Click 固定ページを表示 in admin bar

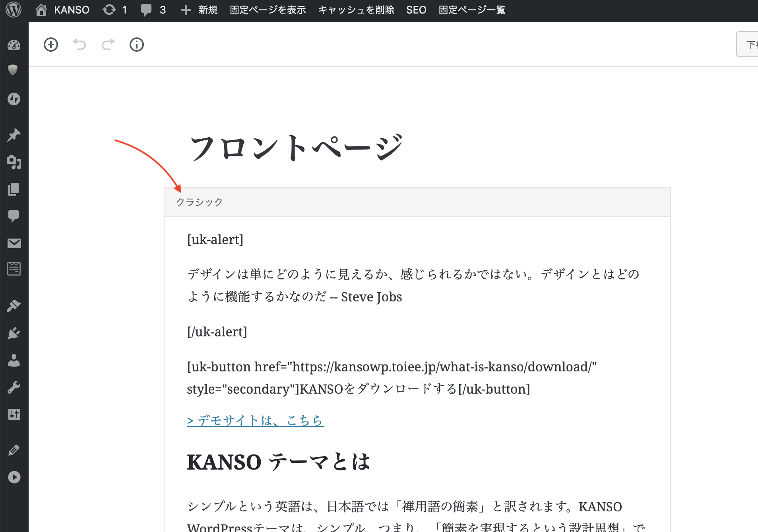[268, 10]
